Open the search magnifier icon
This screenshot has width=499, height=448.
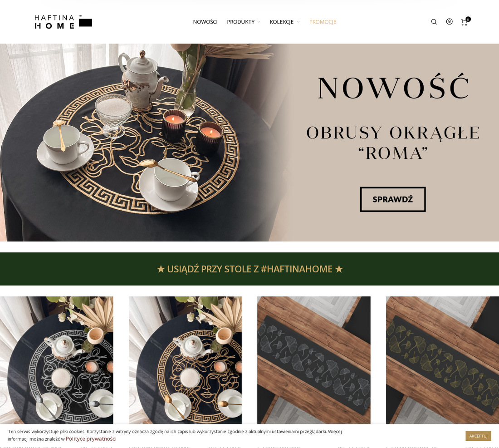434,22
